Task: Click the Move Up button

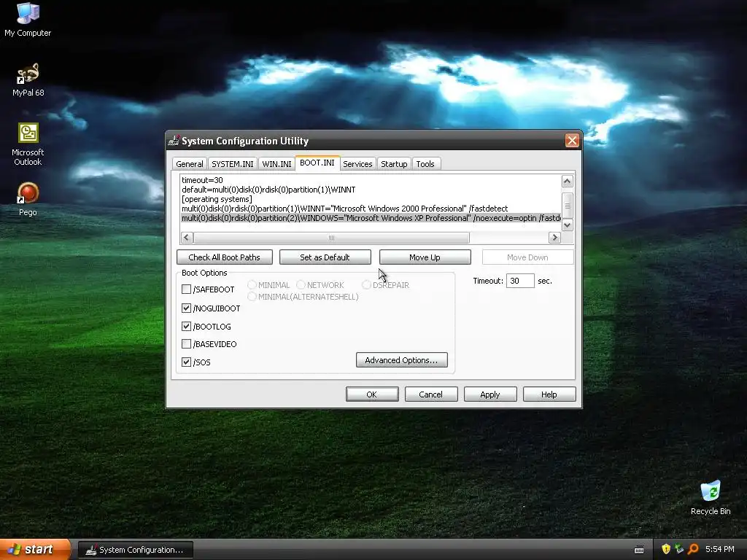Action: pyautogui.click(x=425, y=257)
